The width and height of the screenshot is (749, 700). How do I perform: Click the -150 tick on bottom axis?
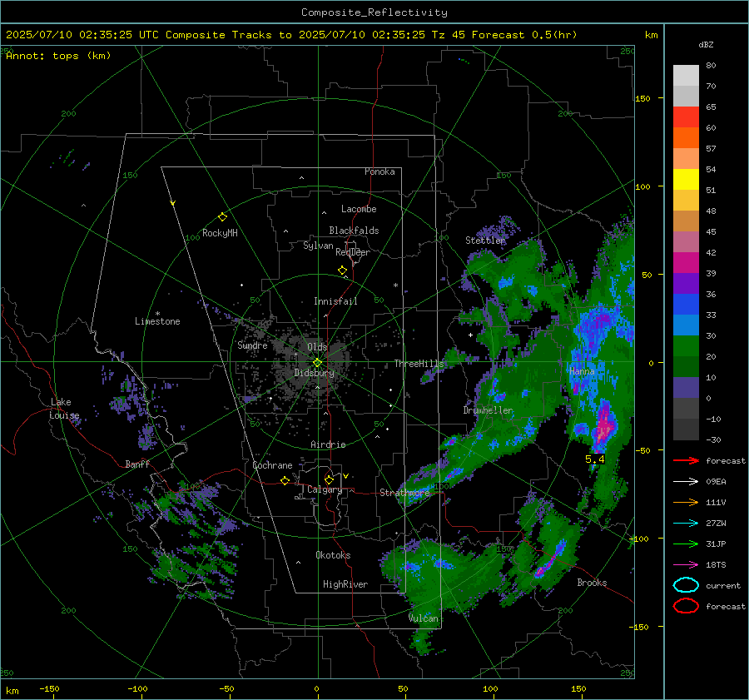click(x=49, y=688)
